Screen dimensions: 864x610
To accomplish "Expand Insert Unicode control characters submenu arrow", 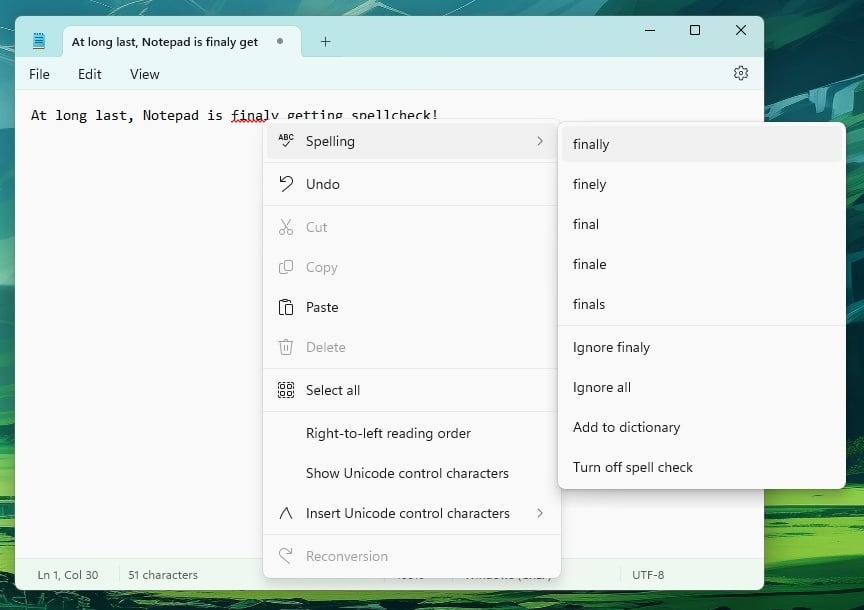I will [540, 513].
